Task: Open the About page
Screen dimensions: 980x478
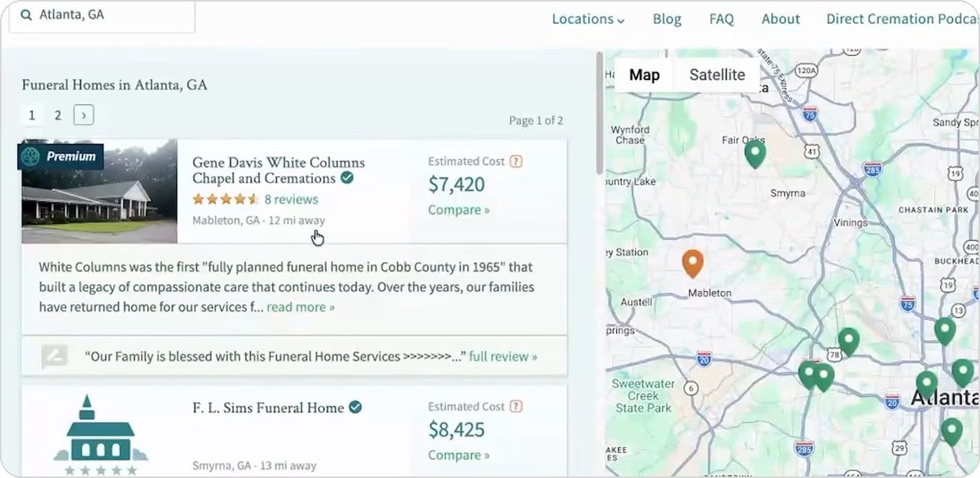Action: coord(780,19)
